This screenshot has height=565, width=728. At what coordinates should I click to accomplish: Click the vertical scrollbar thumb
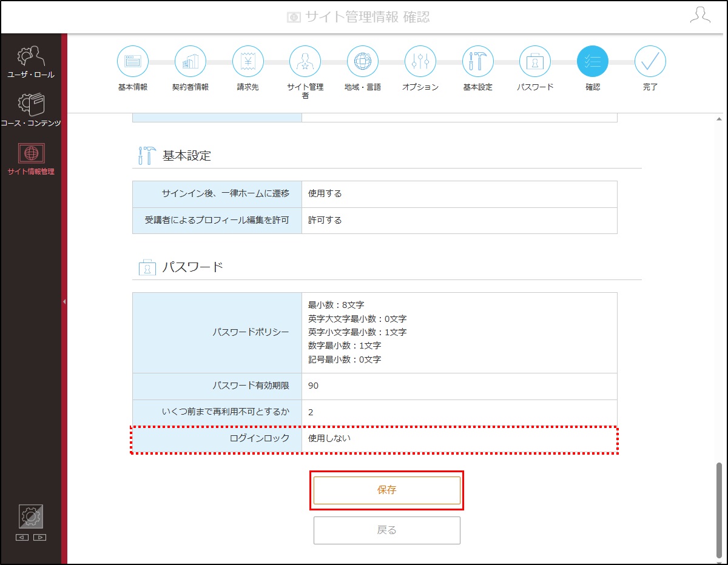coord(720,509)
